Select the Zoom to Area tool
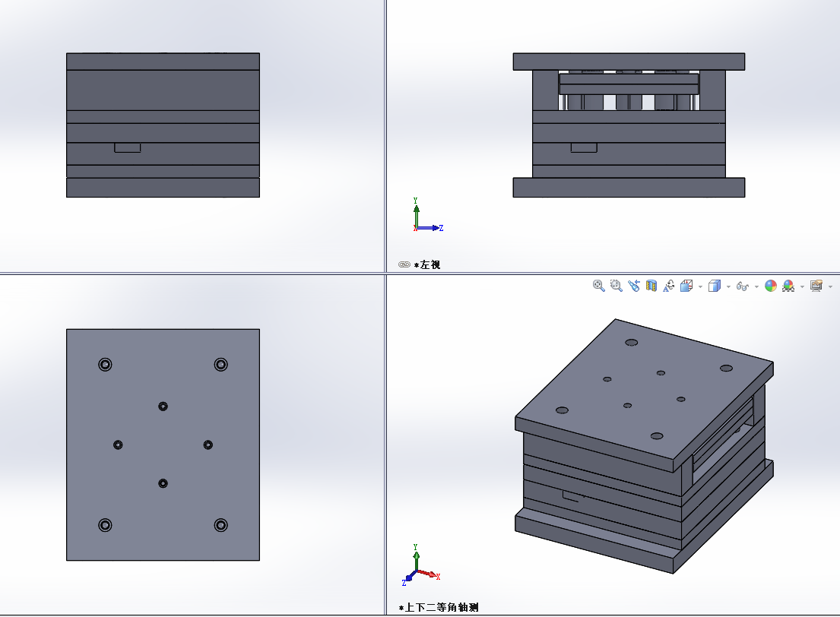The width and height of the screenshot is (840, 617). (616, 286)
